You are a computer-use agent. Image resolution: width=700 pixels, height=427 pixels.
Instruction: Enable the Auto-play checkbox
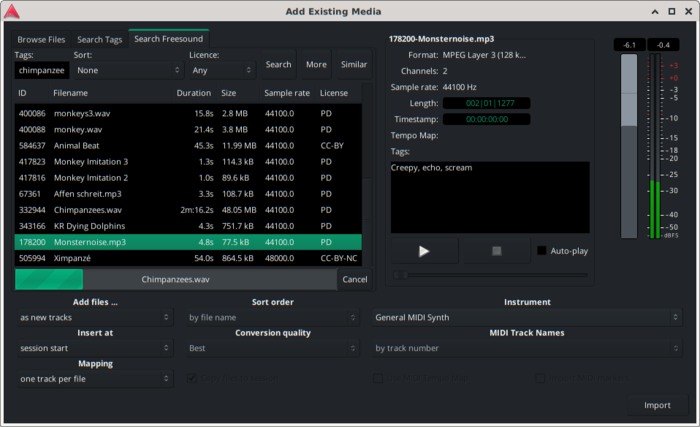click(543, 251)
